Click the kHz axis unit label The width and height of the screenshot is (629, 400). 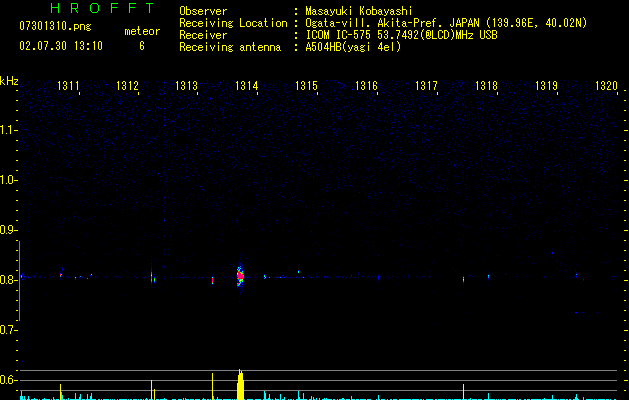point(9,81)
